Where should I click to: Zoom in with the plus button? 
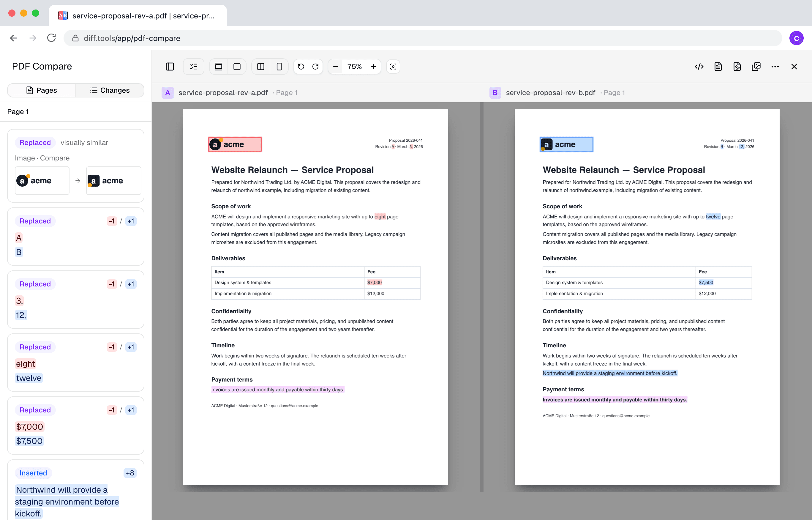(x=374, y=67)
